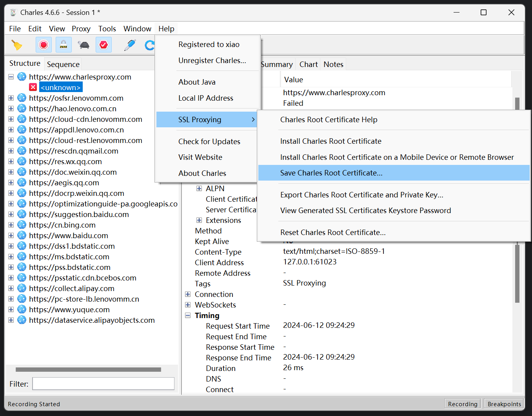Toggle the SSL proxying padlock icon
The image size is (532, 416).
point(64,45)
